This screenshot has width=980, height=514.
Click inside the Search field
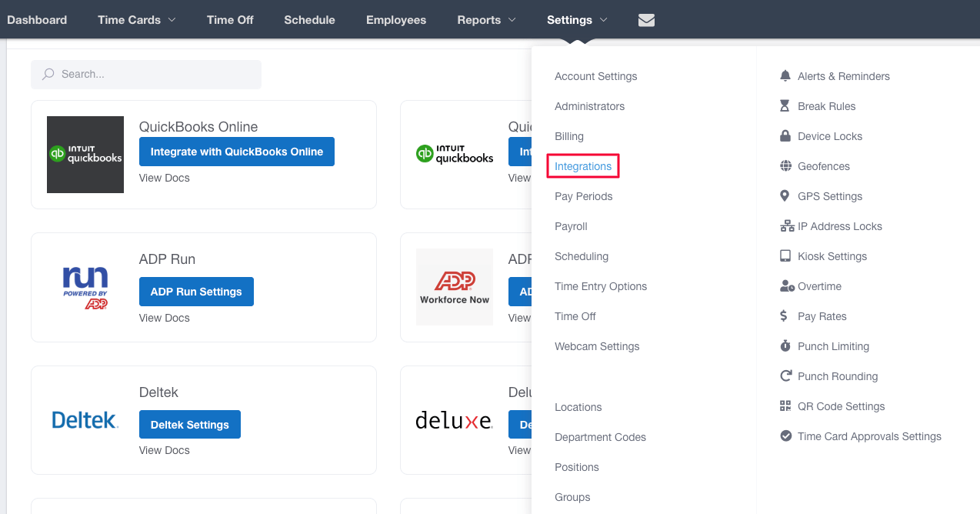(x=145, y=74)
